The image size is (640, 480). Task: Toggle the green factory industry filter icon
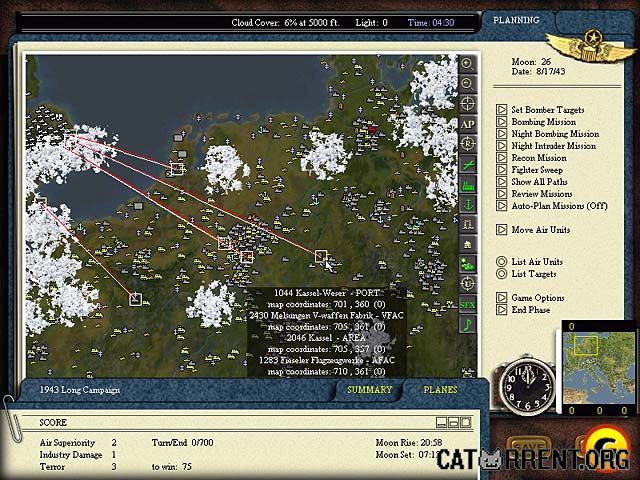coord(467,184)
